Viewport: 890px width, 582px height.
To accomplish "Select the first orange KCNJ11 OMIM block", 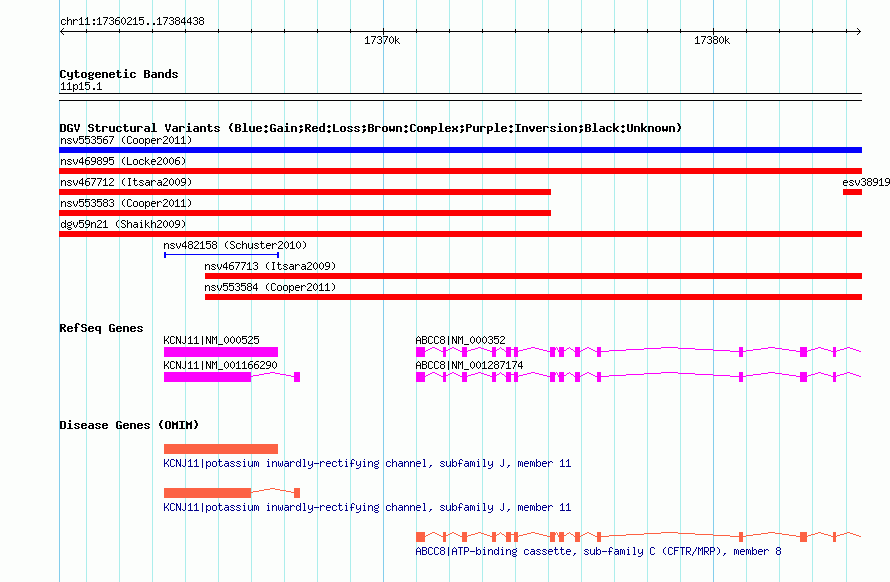I will (x=221, y=449).
